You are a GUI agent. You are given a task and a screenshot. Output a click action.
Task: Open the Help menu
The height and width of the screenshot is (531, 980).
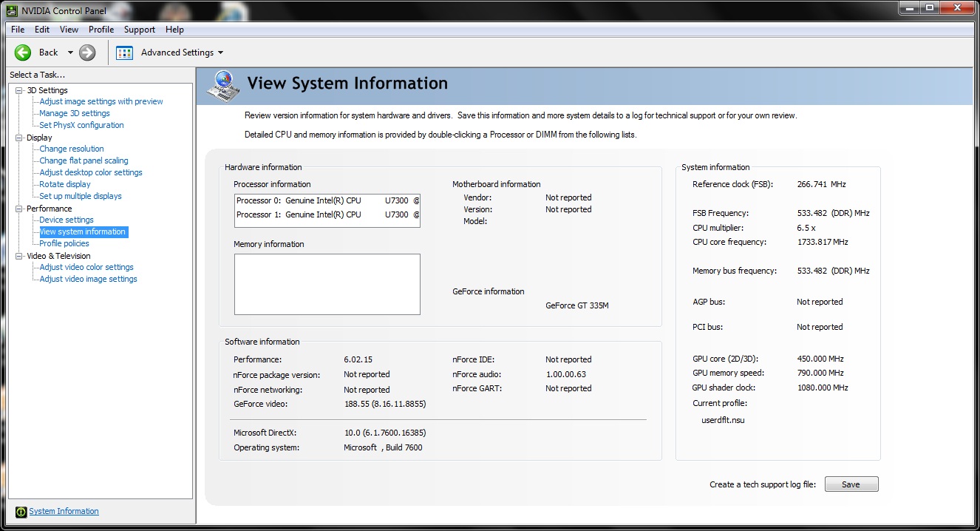click(174, 30)
